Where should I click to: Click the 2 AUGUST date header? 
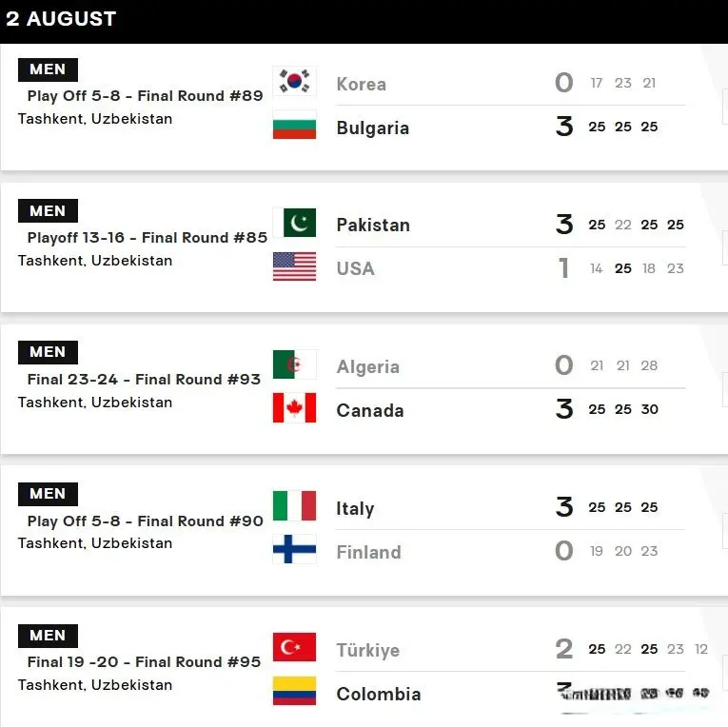pyautogui.click(x=61, y=19)
